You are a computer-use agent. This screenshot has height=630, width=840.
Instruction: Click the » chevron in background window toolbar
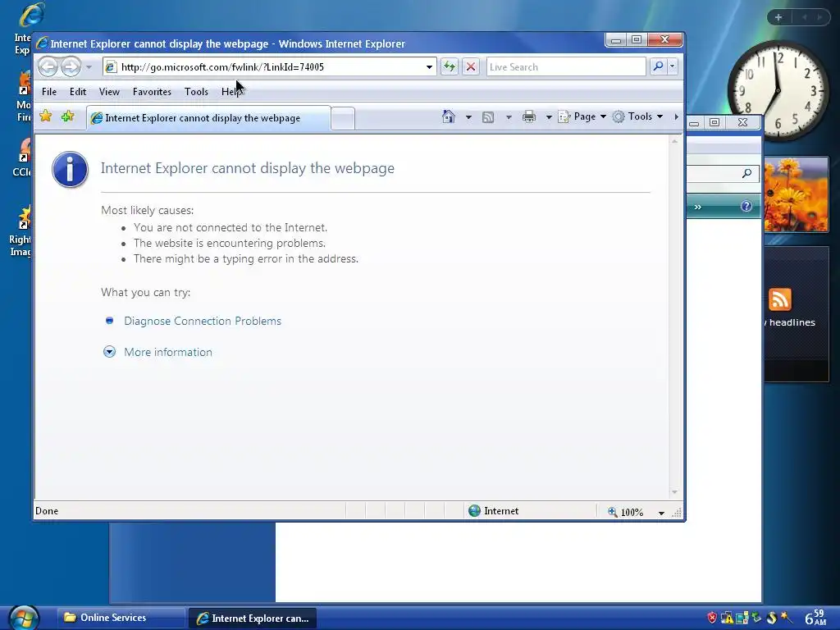(697, 207)
